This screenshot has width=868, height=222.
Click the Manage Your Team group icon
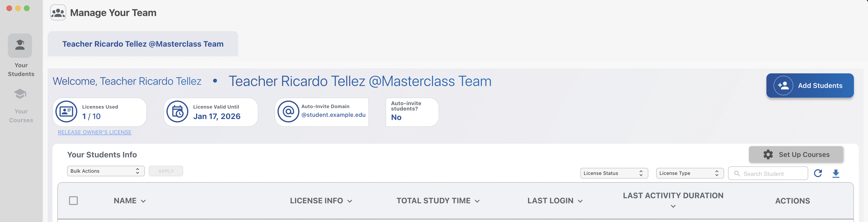pos(58,13)
